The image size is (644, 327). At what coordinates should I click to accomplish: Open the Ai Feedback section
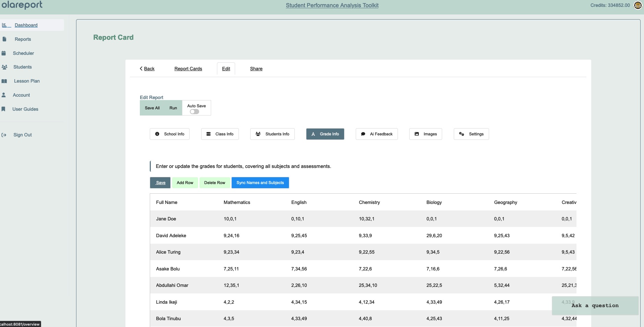click(x=377, y=134)
